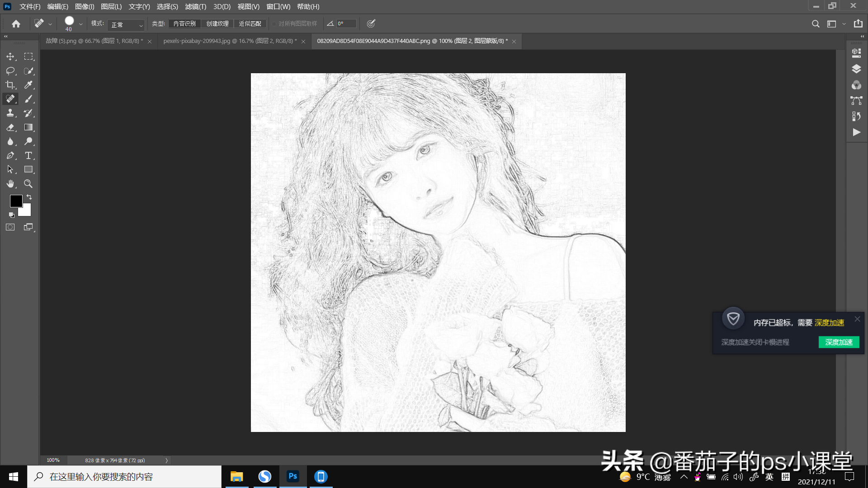Select the Pen tool
Image resolution: width=868 pixels, height=488 pixels.
[x=10, y=155]
